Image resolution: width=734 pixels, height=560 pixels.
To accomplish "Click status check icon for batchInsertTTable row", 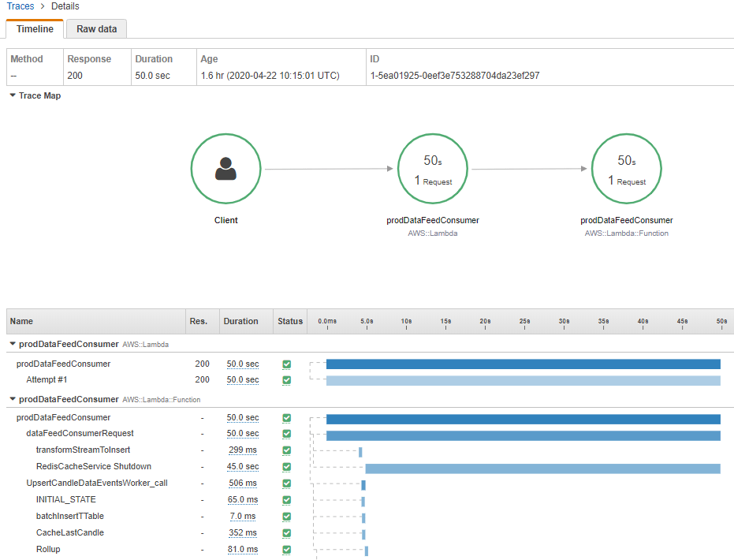I will [x=286, y=517].
